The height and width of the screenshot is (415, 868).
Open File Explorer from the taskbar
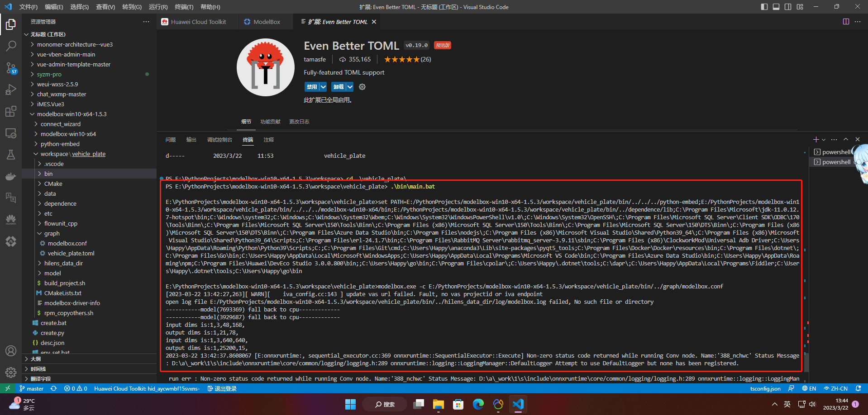click(438, 404)
